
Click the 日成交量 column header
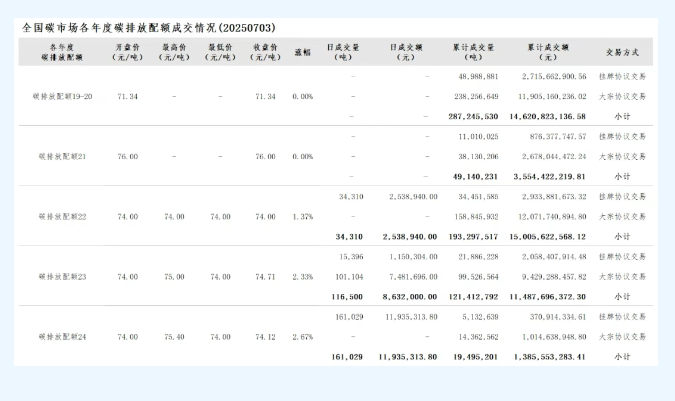pos(343,52)
